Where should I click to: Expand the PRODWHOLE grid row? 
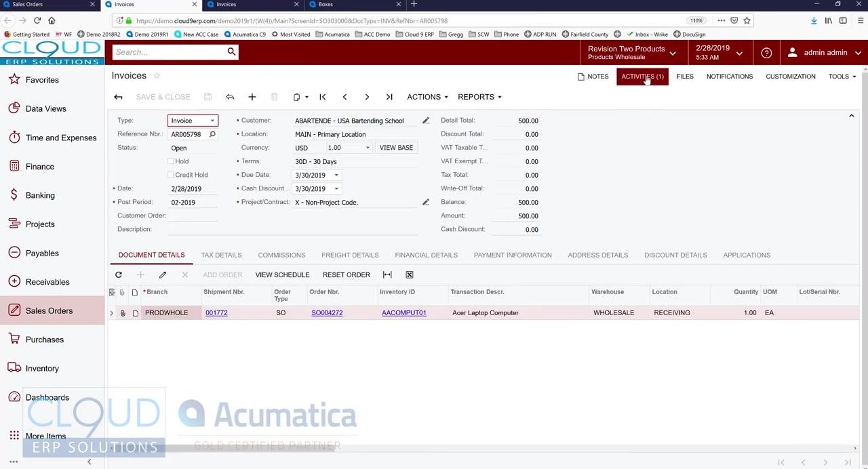point(111,313)
